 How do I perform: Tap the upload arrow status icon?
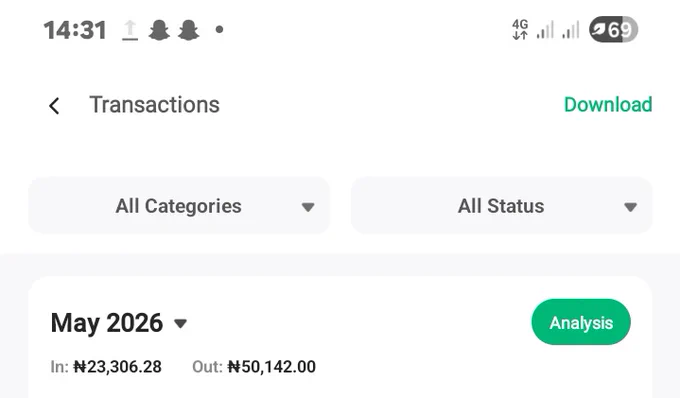[130, 30]
